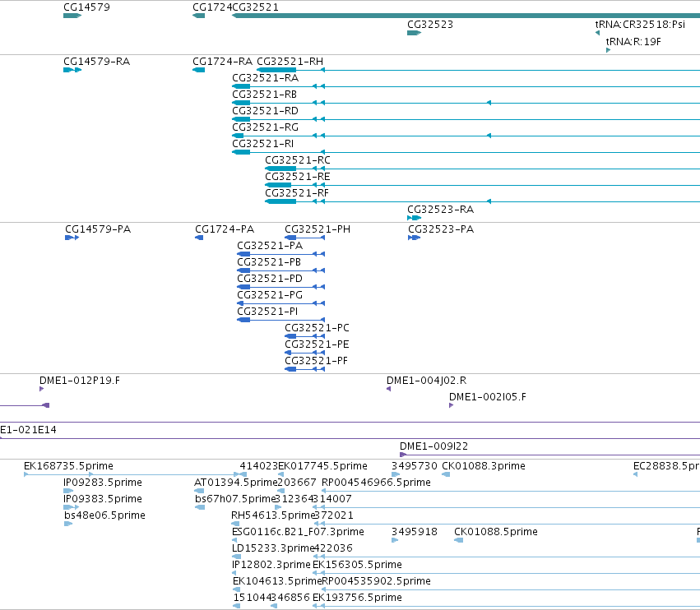
Task: Select the CG1724-PA protein glyph
Action: click(x=199, y=238)
